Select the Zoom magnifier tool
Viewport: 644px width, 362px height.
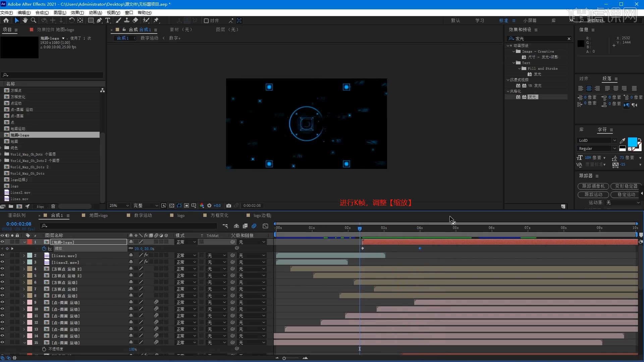point(34,20)
